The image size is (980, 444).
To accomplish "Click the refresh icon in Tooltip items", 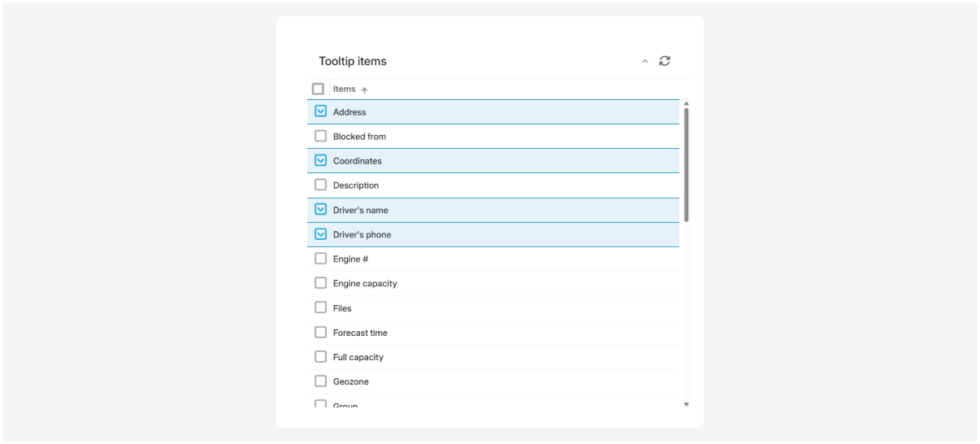I will coord(665,61).
